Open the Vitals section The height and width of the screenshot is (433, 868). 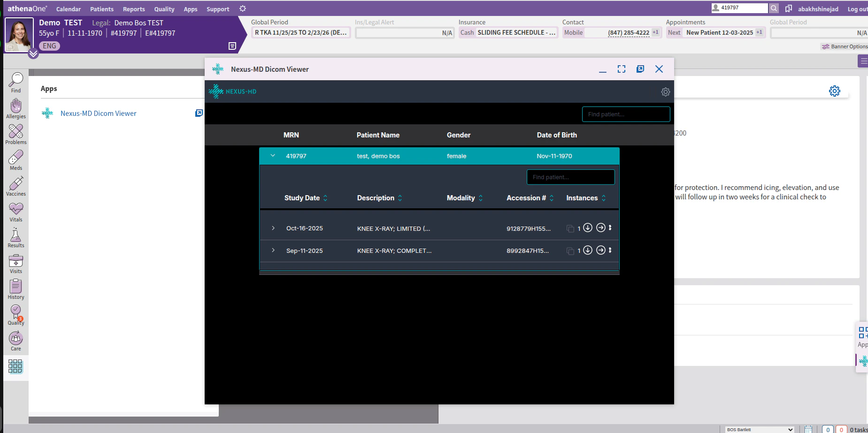pos(16,212)
